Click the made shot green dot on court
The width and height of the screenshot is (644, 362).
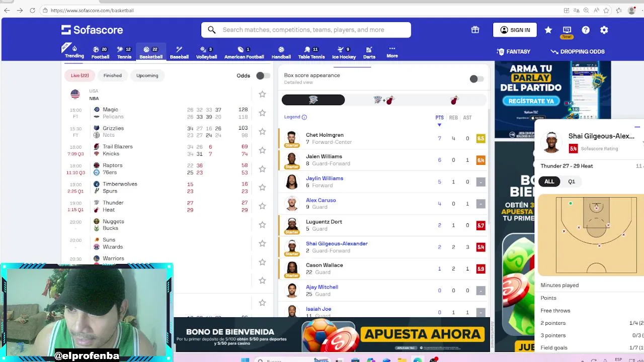(x=571, y=204)
